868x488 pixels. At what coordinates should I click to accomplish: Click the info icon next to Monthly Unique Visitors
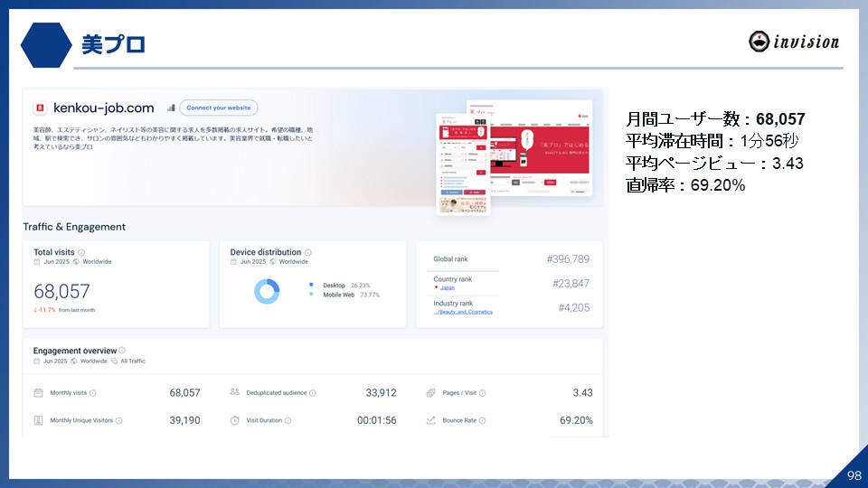click(x=118, y=420)
